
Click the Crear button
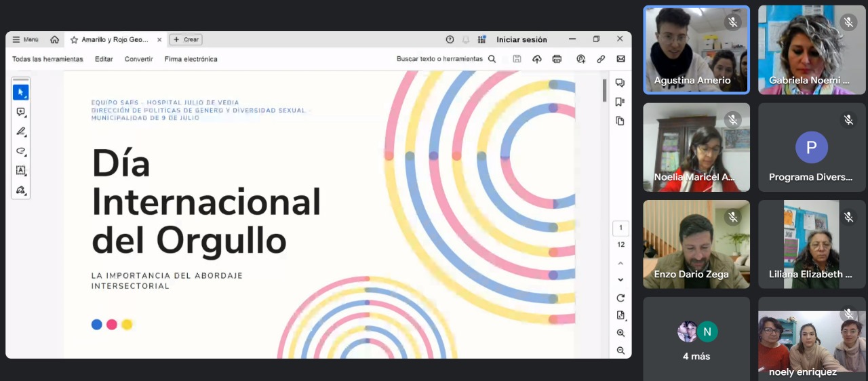click(x=186, y=39)
